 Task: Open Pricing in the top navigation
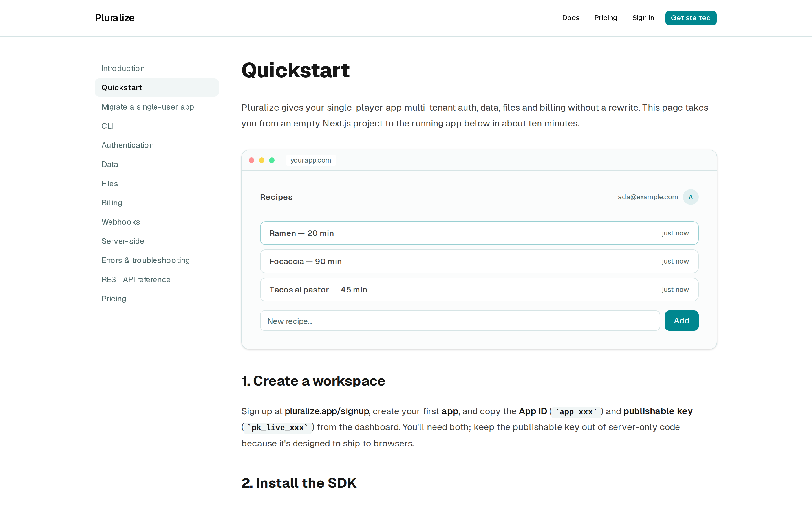(x=606, y=18)
